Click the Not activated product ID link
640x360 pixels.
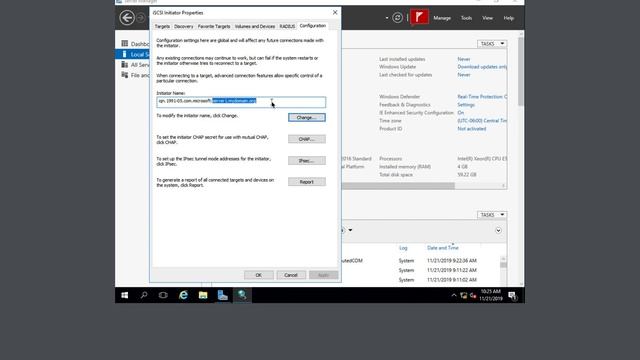click(472, 129)
